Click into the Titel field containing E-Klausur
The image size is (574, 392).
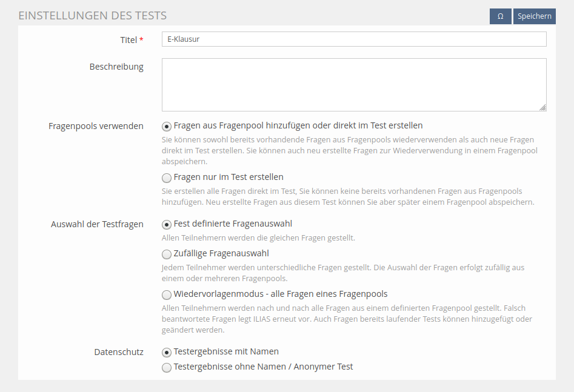[x=353, y=39]
